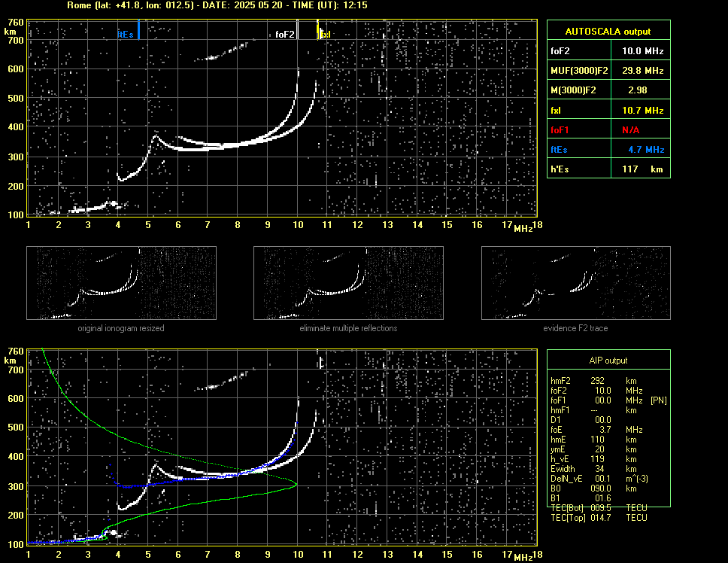The height and width of the screenshot is (563, 728).
Task: Click the white foF2 marker label in top ionogram
Action: click(284, 35)
